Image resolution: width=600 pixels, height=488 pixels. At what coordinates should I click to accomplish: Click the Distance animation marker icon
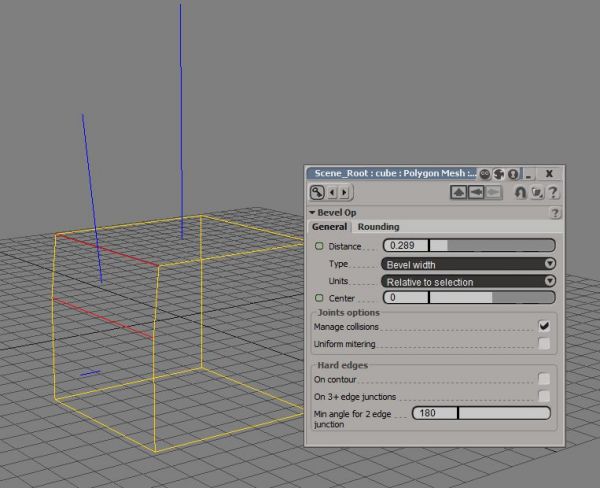pyautogui.click(x=320, y=246)
